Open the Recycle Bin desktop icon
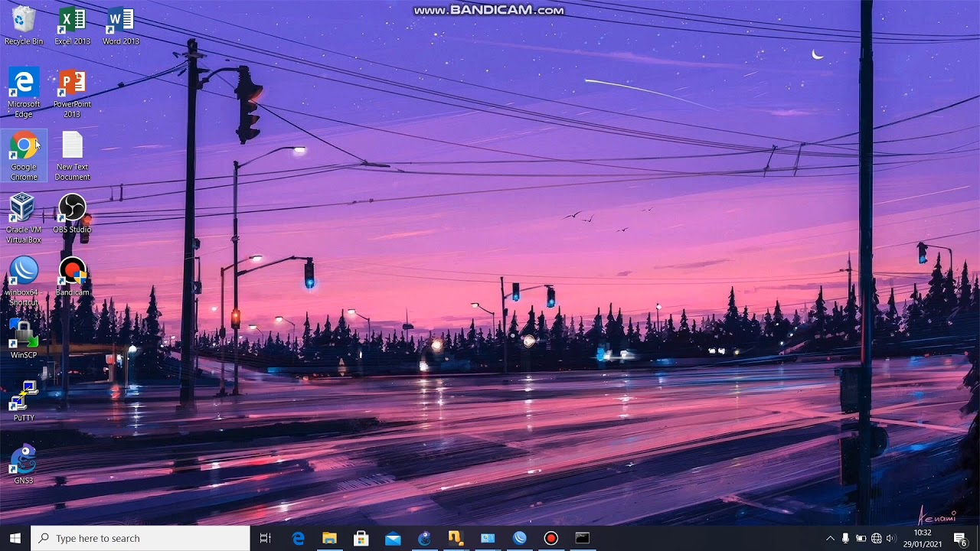The width and height of the screenshot is (980, 551). point(24,26)
